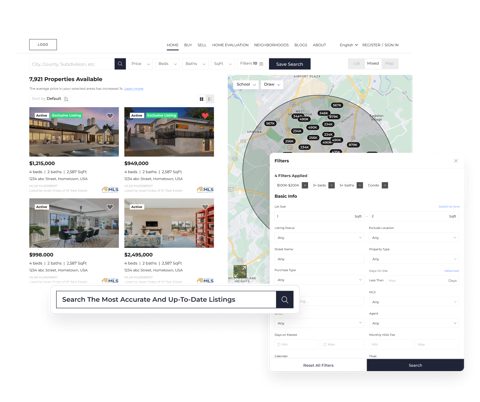Remove the Condo filter chip
The width and height of the screenshot is (480, 402).
pos(385,185)
